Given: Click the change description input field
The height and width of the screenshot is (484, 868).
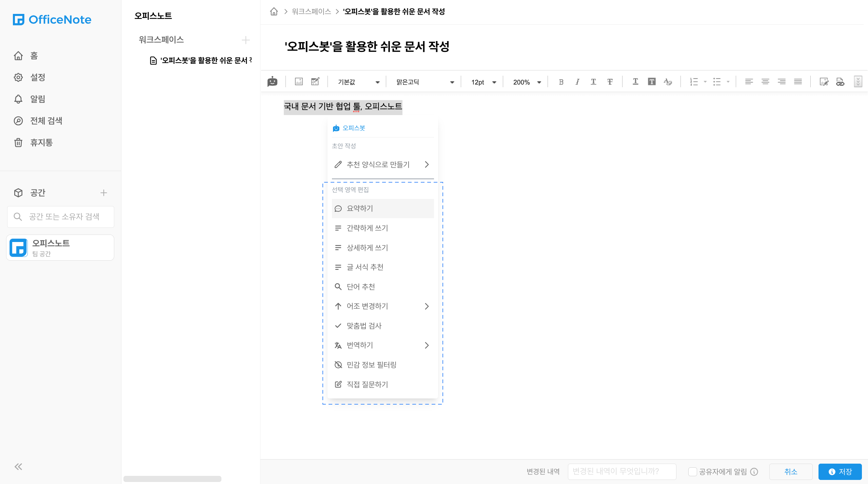Looking at the screenshot, I should pyautogui.click(x=622, y=471).
